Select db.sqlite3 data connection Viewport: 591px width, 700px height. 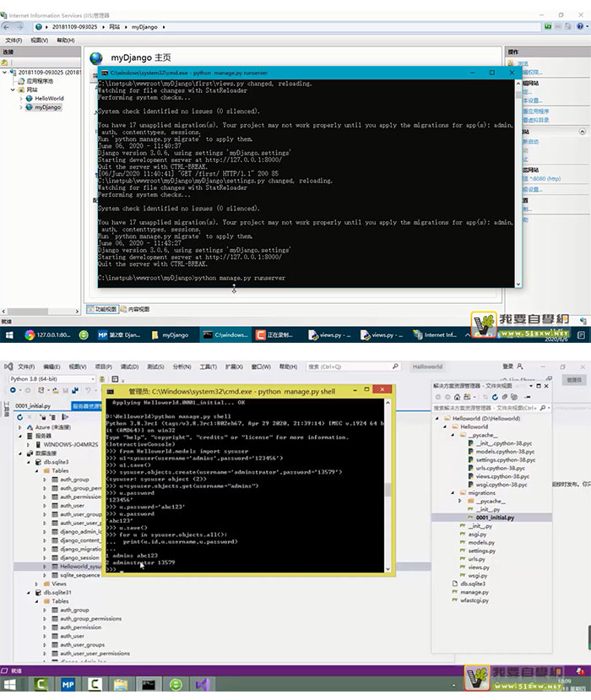pos(56,462)
